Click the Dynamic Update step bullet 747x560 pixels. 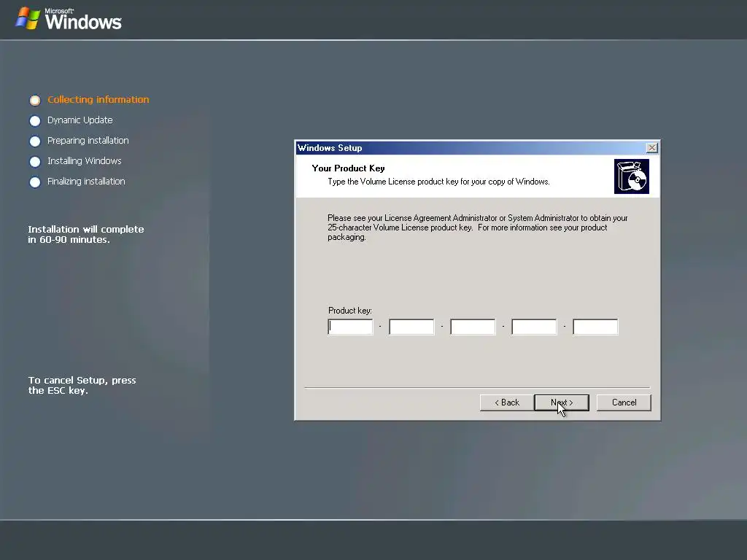(x=35, y=120)
